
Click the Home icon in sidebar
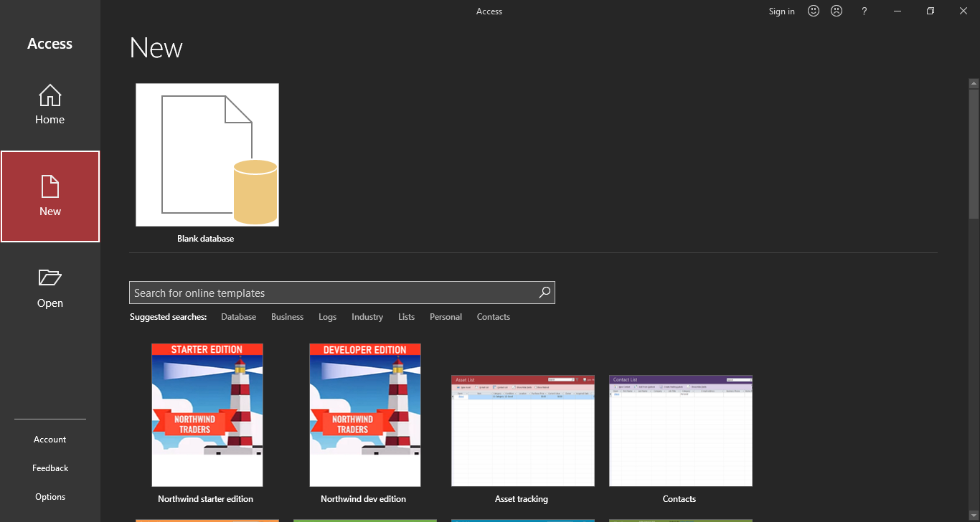tap(50, 95)
